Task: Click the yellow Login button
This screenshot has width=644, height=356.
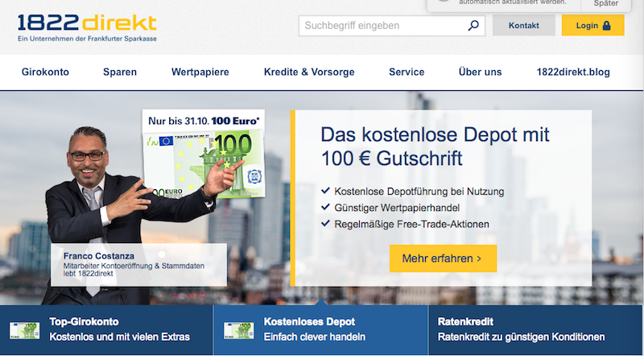Action: 593,26
